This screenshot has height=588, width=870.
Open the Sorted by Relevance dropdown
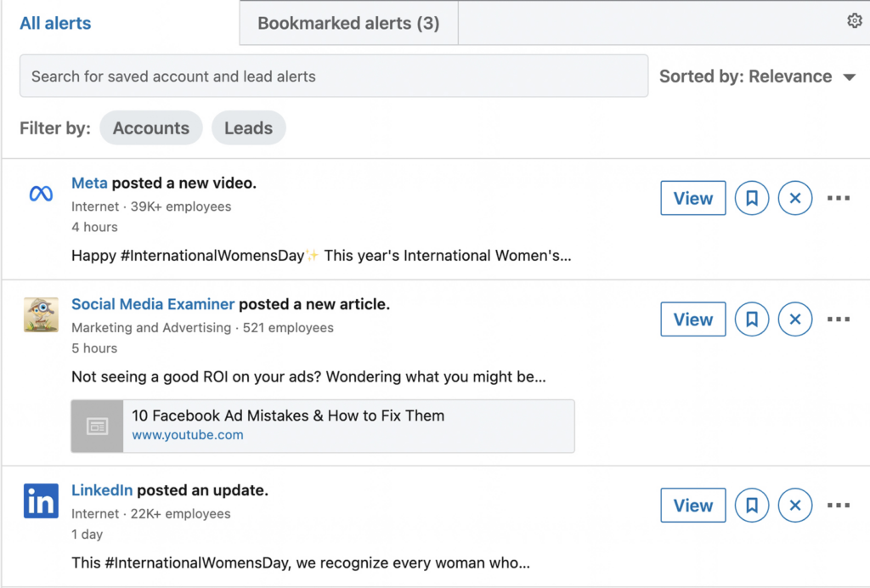[759, 76]
